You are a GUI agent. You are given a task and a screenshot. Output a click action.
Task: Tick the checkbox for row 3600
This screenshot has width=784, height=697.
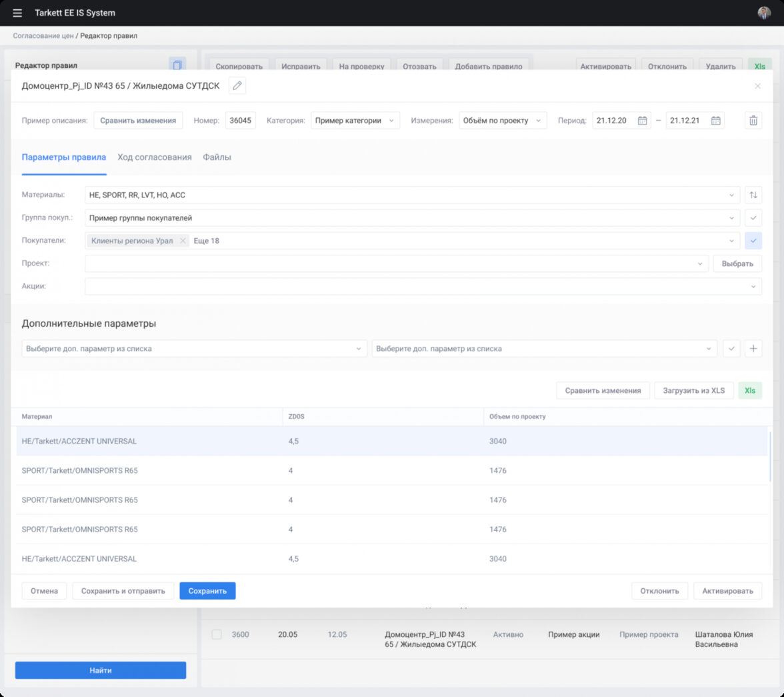click(x=217, y=634)
